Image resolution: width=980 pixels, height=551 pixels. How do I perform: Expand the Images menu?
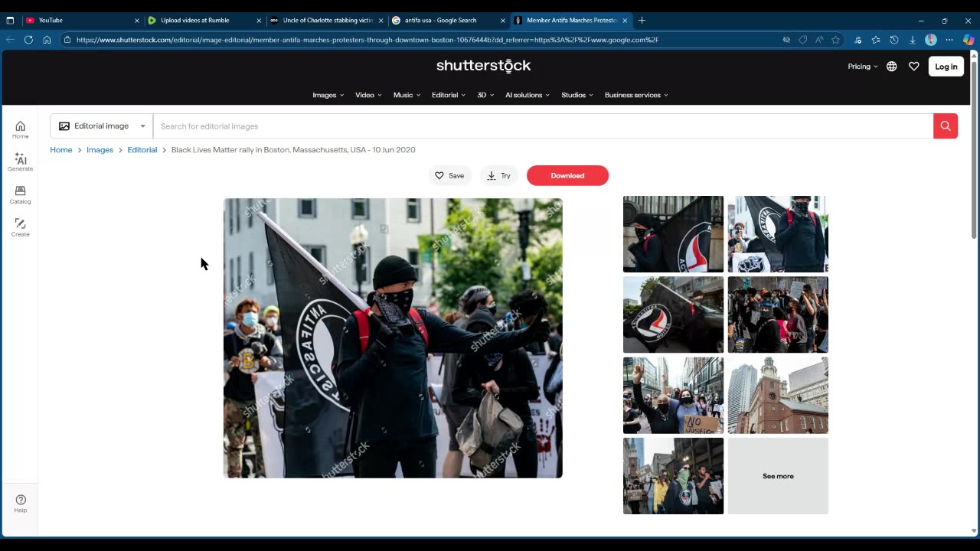[x=328, y=95]
